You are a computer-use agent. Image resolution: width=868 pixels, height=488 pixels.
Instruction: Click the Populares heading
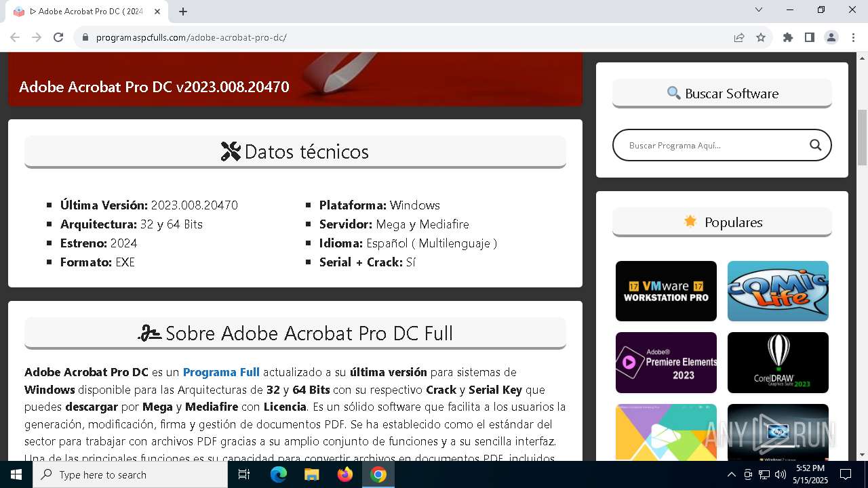point(722,222)
